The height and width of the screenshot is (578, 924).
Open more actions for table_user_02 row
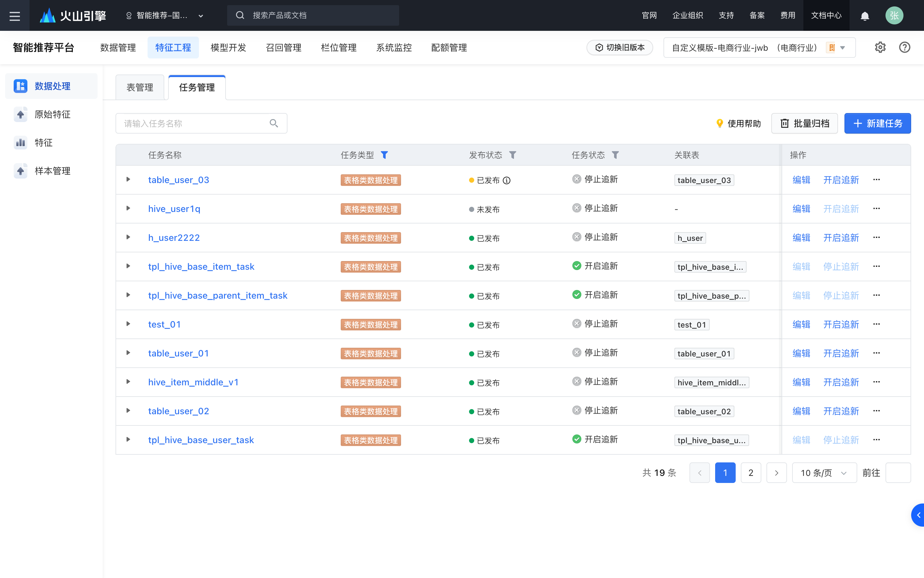click(876, 411)
